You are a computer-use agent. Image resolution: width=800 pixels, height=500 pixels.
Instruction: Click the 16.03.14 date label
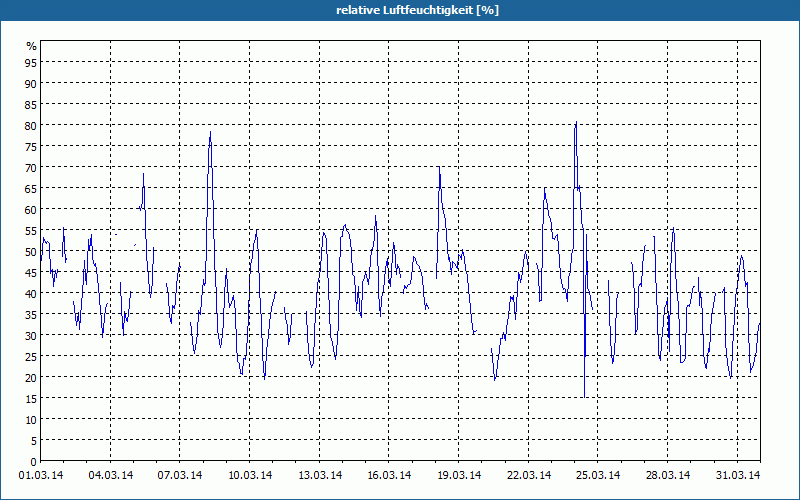[x=389, y=475]
